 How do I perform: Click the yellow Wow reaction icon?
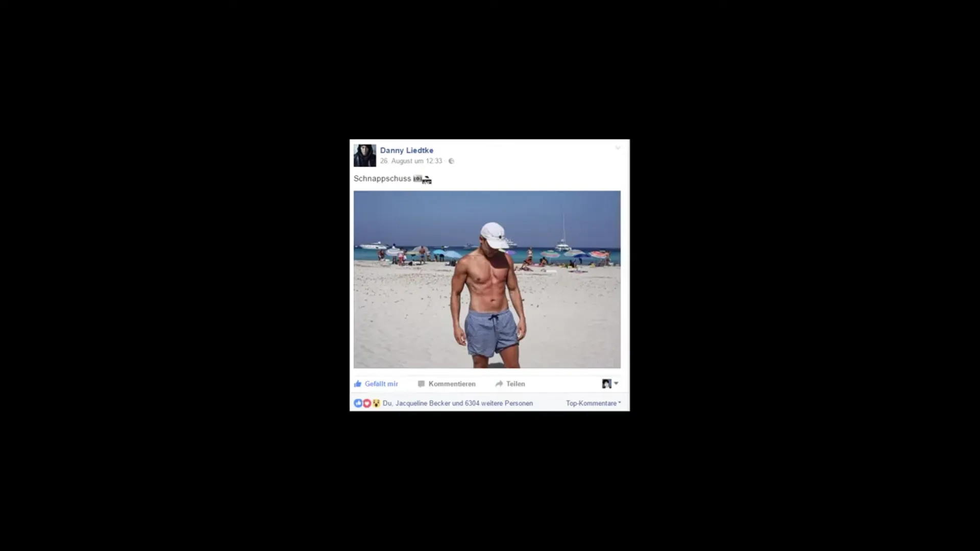tap(376, 403)
